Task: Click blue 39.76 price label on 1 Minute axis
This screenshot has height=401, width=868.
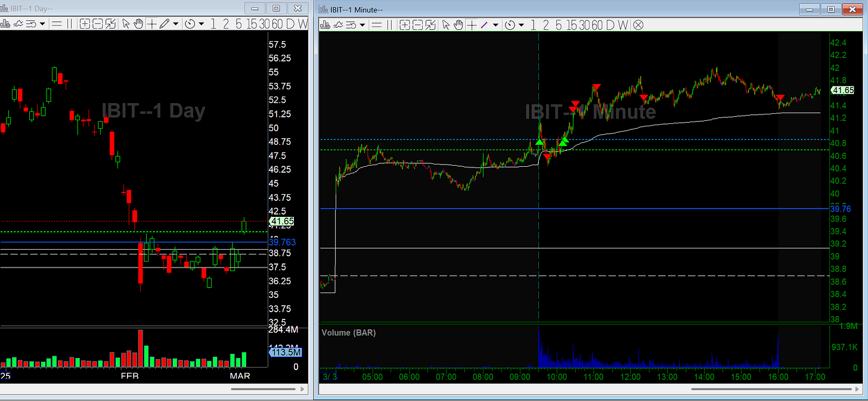Action: [x=841, y=209]
